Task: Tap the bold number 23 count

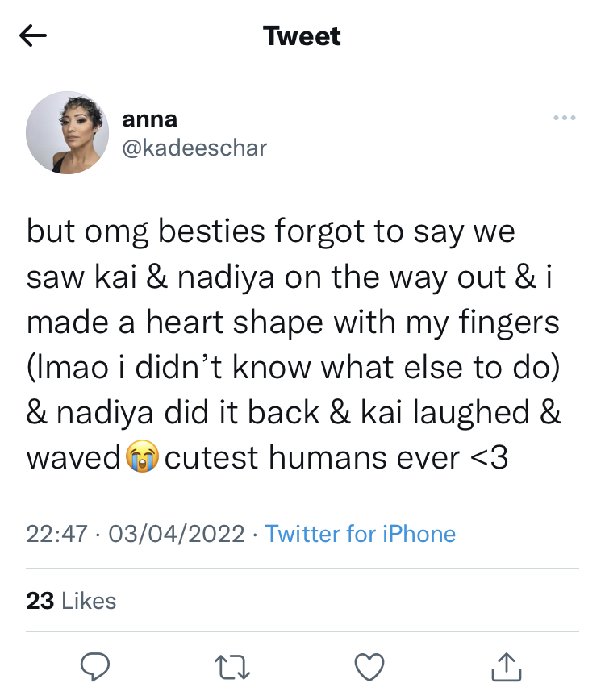Action: tap(40, 601)
